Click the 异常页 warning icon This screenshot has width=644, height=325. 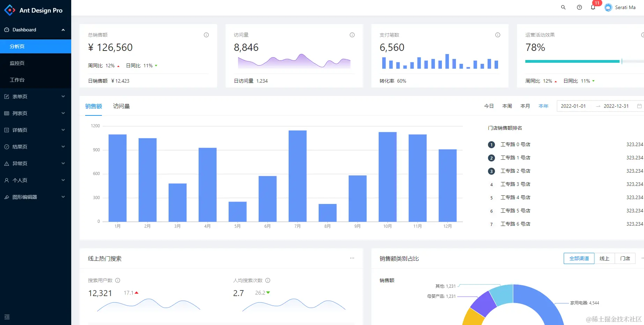pos(7,164)
